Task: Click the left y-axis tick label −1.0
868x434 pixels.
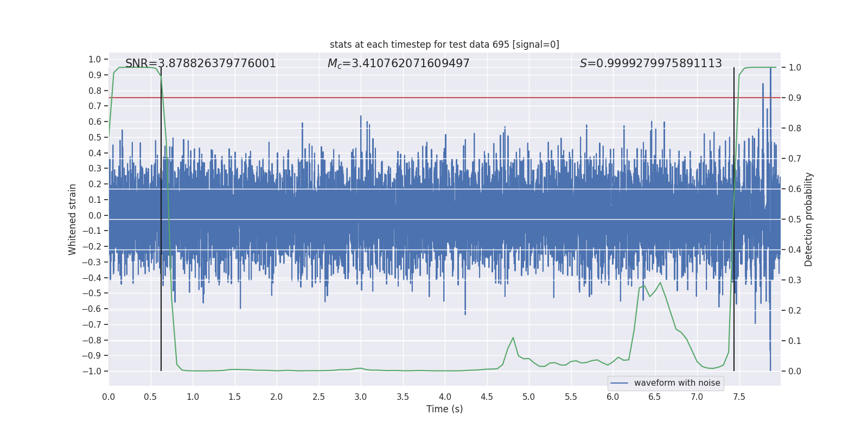Action: (x=92, y=372)
